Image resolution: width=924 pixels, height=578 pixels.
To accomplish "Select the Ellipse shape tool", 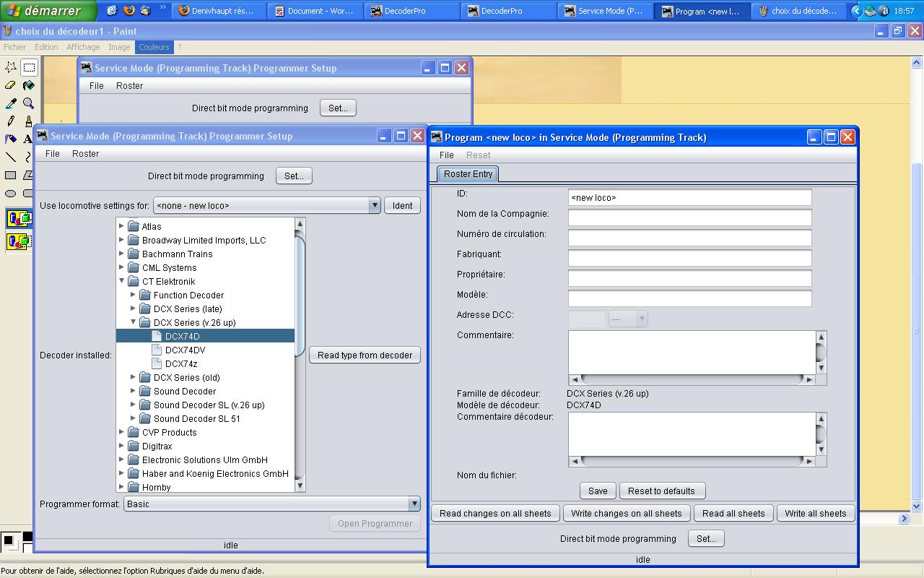I will click(x=11, y=193).
